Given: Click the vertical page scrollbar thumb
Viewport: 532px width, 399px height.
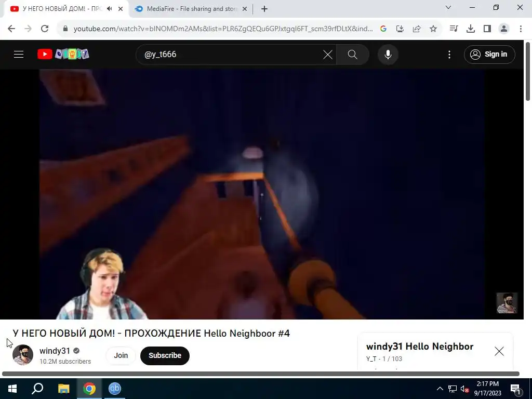Looking at the screenshot, I should [528, 71].
